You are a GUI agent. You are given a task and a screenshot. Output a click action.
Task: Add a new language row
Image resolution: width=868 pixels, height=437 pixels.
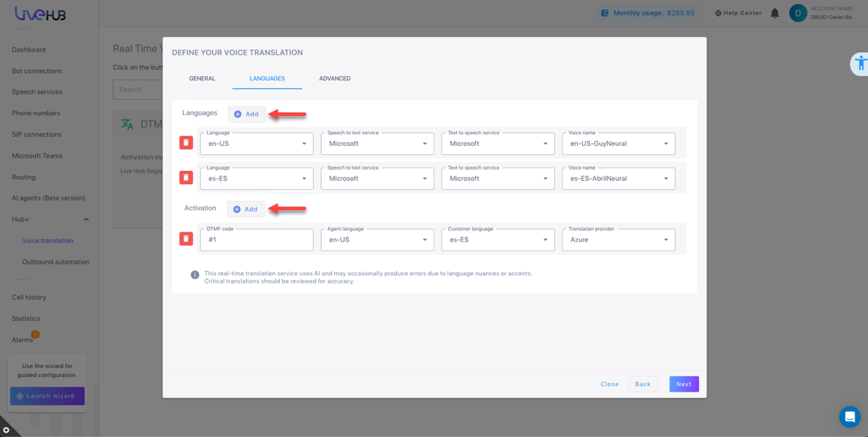(246, 114)
